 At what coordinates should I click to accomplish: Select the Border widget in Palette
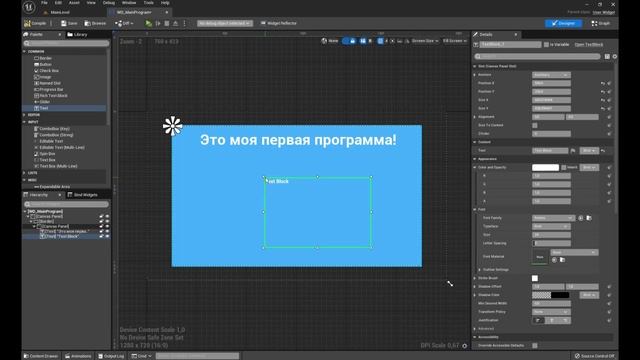pyautogui.click(x=43, y=58)
